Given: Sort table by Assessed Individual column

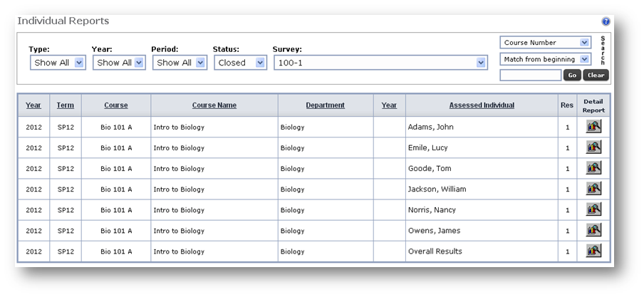Looking at the screenshot, I should (482, 105).
